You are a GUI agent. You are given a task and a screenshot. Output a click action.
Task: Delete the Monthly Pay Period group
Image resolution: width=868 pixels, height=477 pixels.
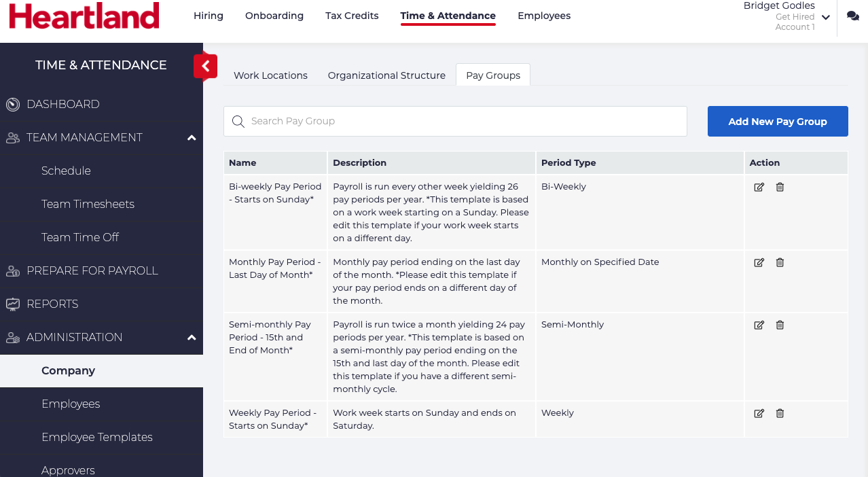pos(780,262)
